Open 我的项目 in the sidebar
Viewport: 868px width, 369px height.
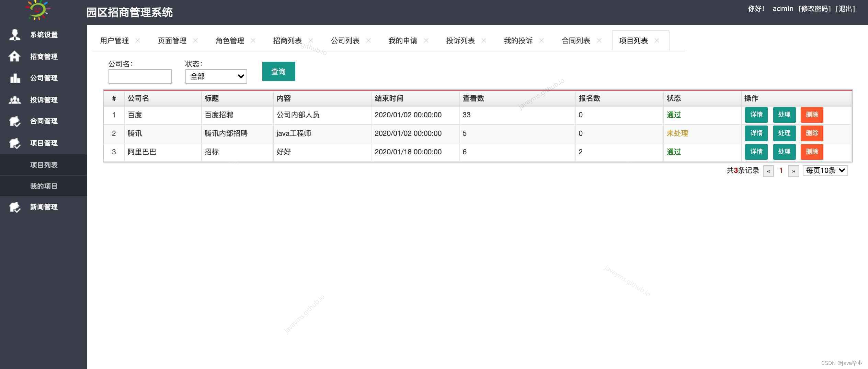[44, 186]
